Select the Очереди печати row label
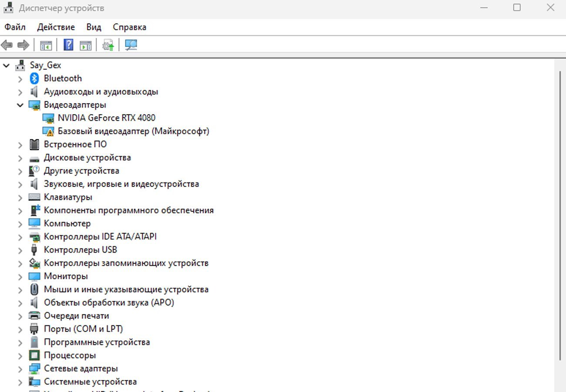The width and height of the screenshot is (566, 392). coord(76,316)
